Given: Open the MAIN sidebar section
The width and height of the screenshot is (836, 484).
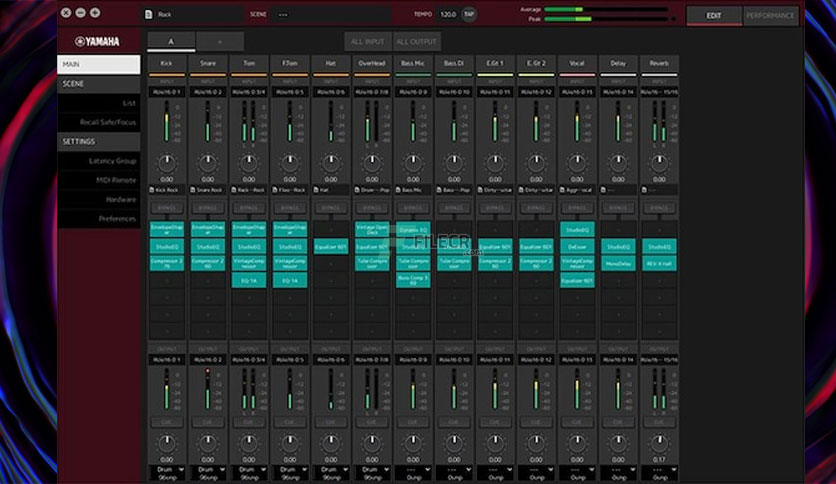Looking at the screenshot, I should [99, 64].
